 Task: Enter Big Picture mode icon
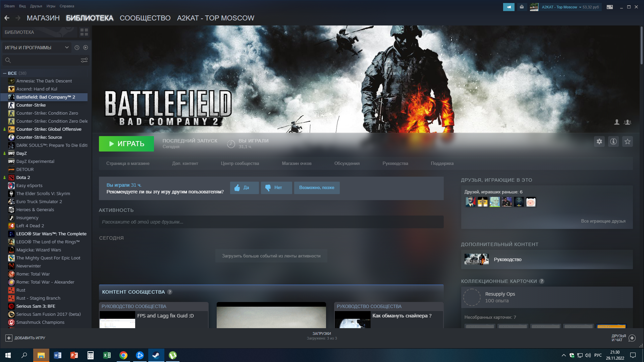610,7
